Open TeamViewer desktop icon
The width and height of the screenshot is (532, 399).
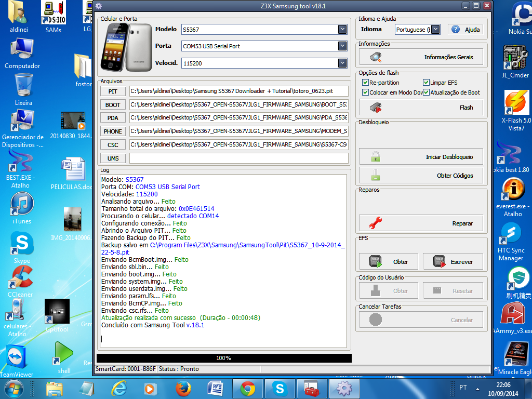[x=16, y=362]
